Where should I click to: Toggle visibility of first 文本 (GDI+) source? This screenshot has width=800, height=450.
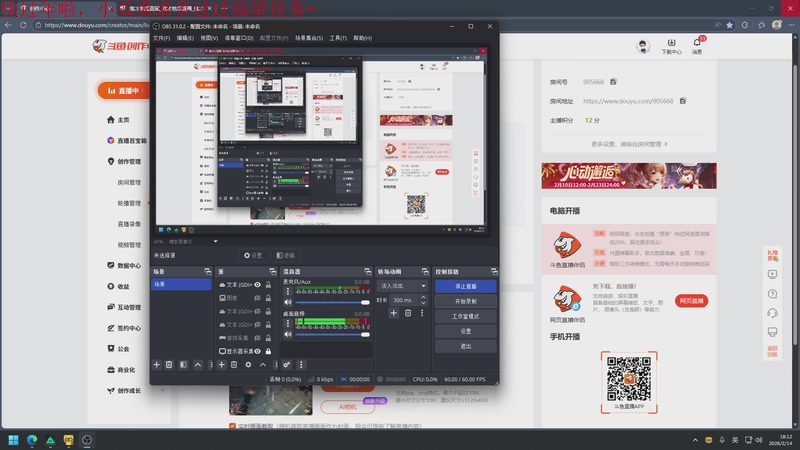(258, 285)
